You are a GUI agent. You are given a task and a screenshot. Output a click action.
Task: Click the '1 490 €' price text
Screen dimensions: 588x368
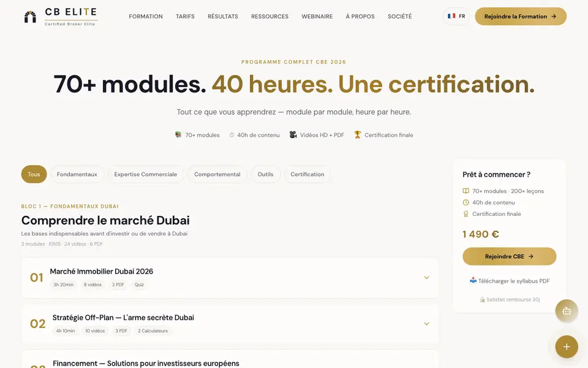[481, 234]
